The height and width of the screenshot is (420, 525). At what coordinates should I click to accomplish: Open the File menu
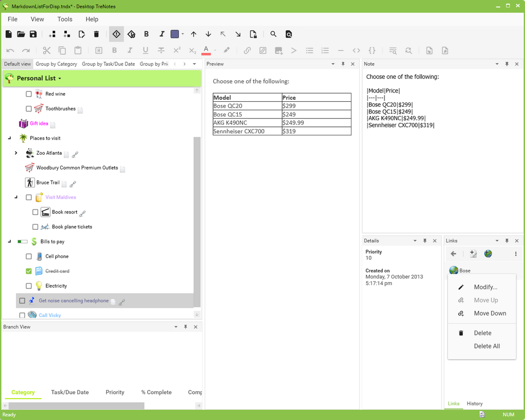13,19
